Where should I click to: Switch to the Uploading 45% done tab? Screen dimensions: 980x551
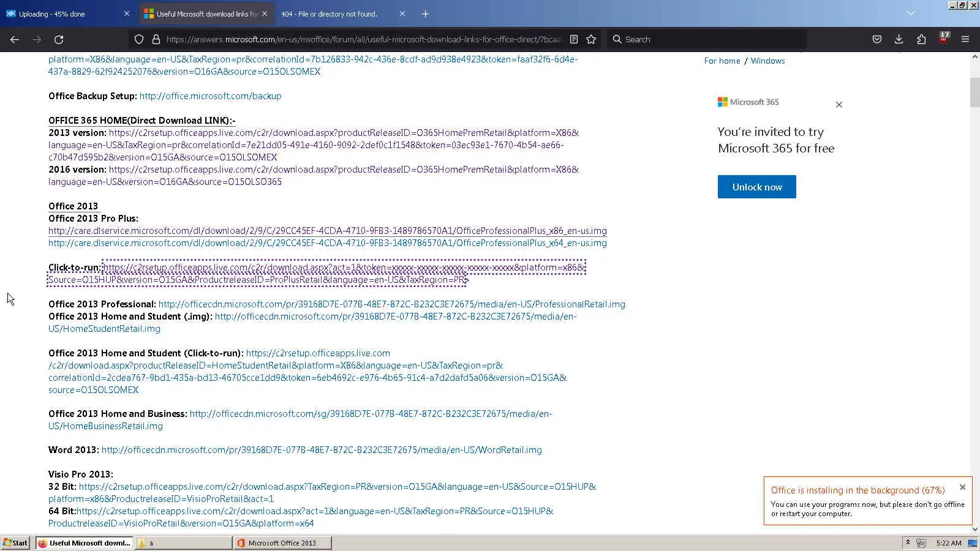67,13
